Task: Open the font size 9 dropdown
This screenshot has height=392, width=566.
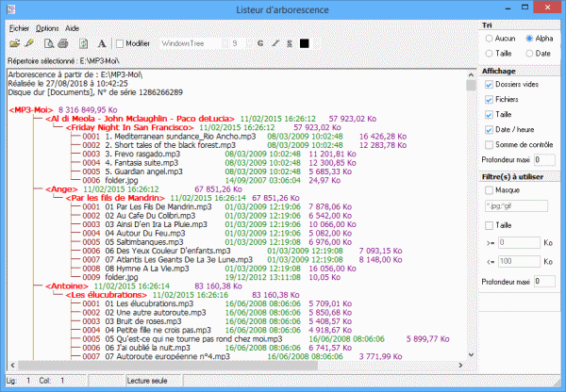Action: point(246,43)
